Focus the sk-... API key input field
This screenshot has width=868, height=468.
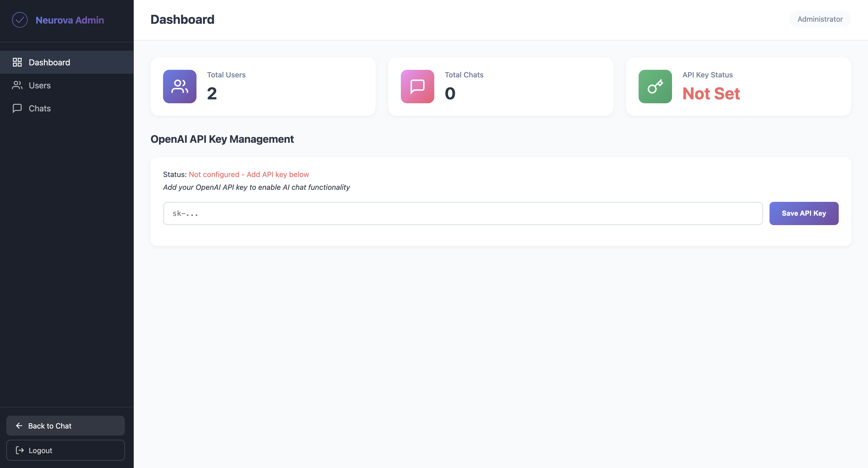tap(463, 213)
